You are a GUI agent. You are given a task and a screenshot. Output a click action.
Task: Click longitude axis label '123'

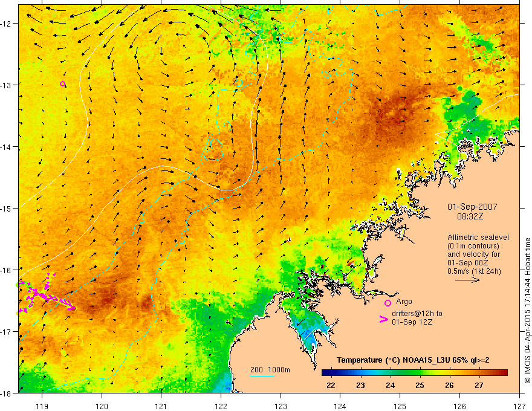281,406
